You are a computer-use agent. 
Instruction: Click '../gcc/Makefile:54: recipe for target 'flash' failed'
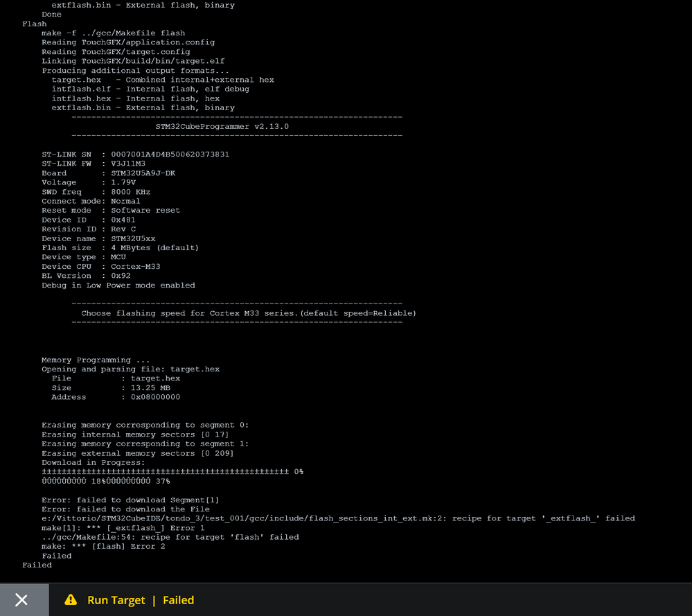coord(170,538)
